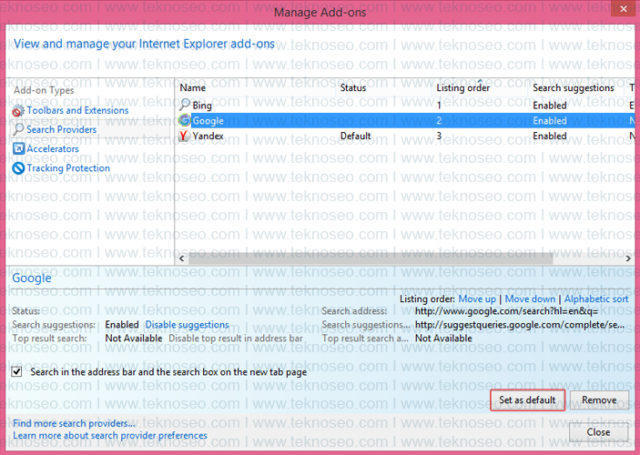Screen dimensions: 640x455
Task: Click the Google heading in details pane
Action: [x=32, y=278]
